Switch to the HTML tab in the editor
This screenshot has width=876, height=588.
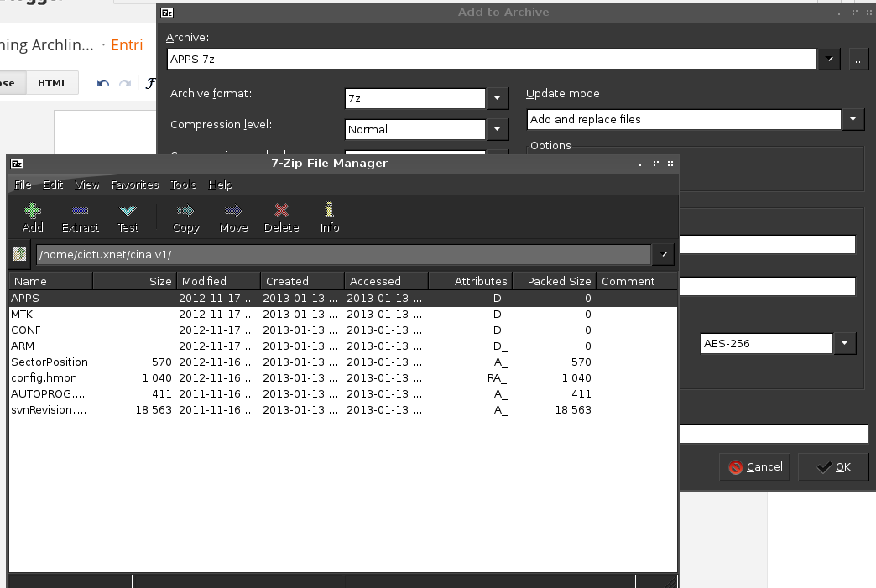click(53, 83)
